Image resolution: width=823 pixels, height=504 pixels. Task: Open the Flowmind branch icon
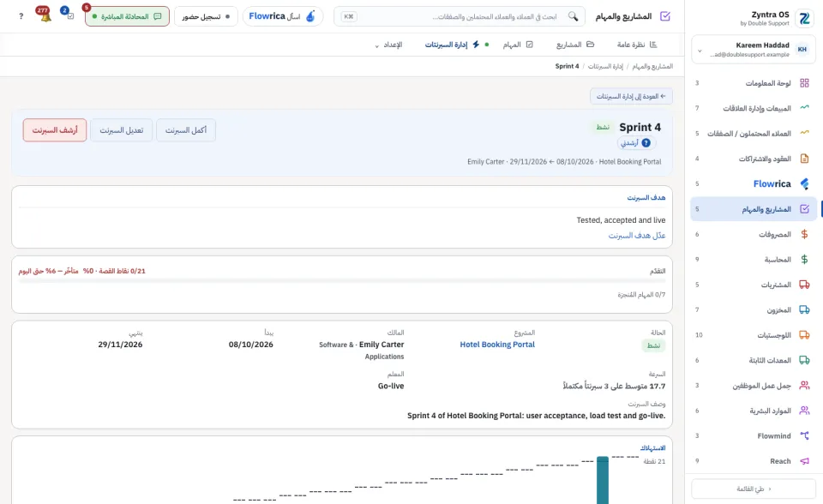[x=804, y=435]
